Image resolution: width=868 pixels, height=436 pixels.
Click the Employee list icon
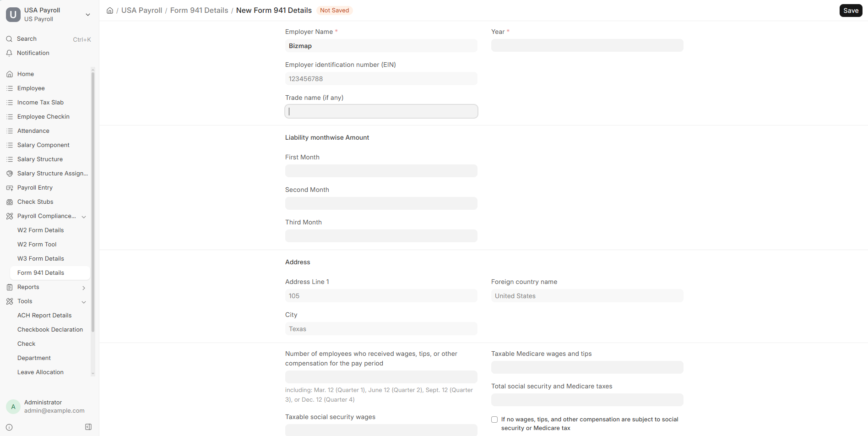(10, 88)
